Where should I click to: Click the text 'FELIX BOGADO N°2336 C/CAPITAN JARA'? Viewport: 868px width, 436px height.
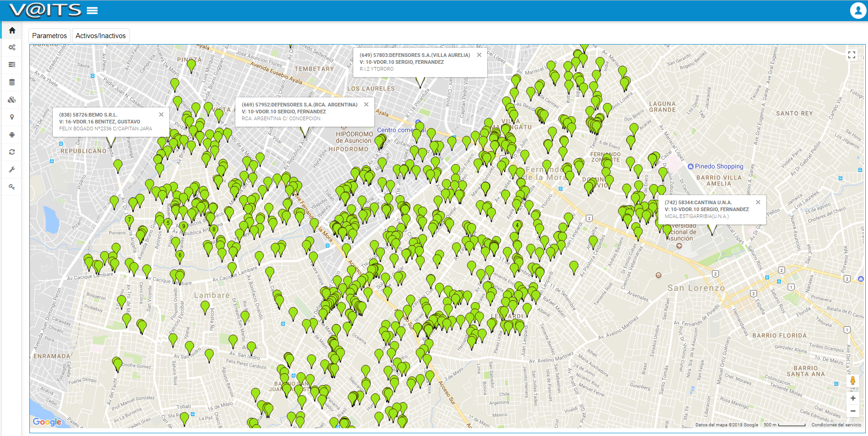pyautogui.click(x=106, y=129)
